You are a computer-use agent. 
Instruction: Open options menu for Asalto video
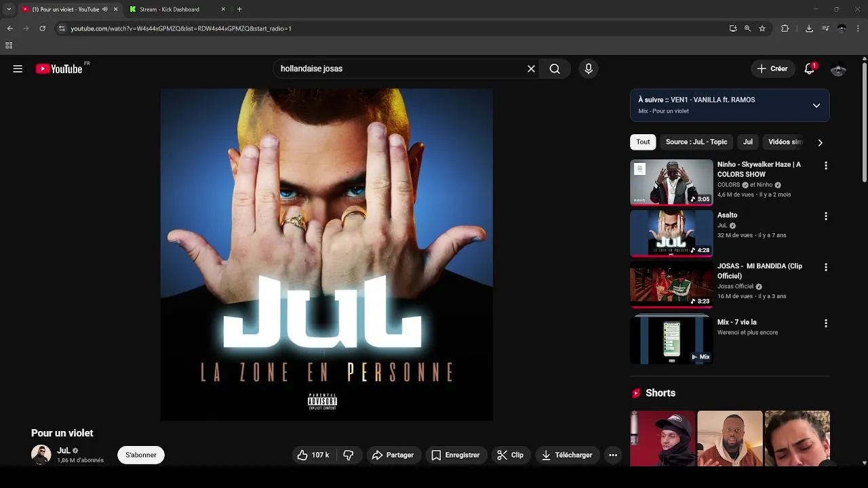pos(825,216)
